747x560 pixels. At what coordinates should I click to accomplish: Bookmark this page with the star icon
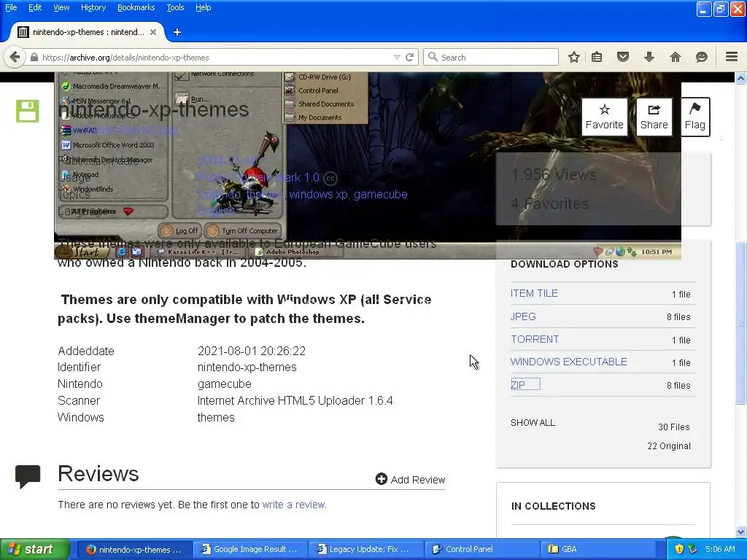[574, 57]
